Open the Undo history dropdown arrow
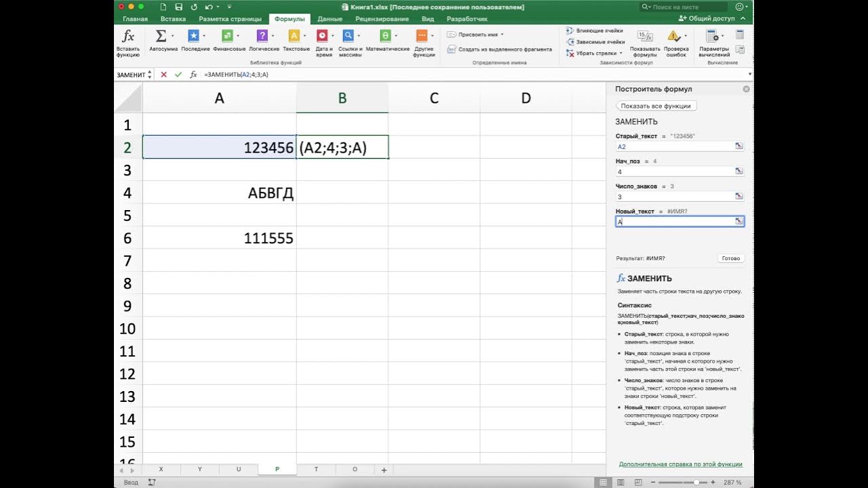Image resolution: width=868 pixels, height=488 pixels. tap(218, 7)
